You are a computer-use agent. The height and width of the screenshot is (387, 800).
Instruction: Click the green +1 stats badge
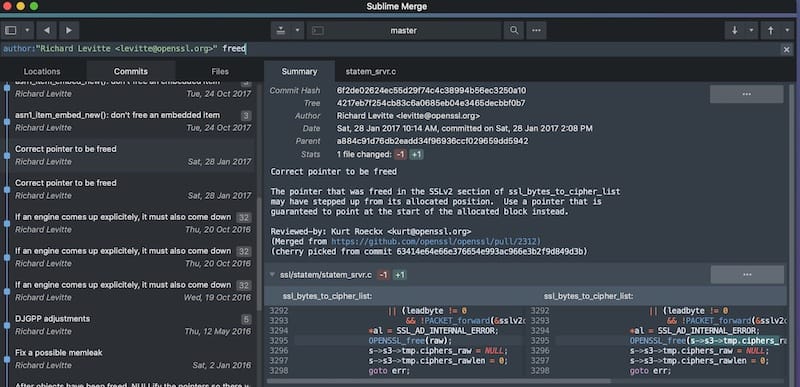click(416, 154)
